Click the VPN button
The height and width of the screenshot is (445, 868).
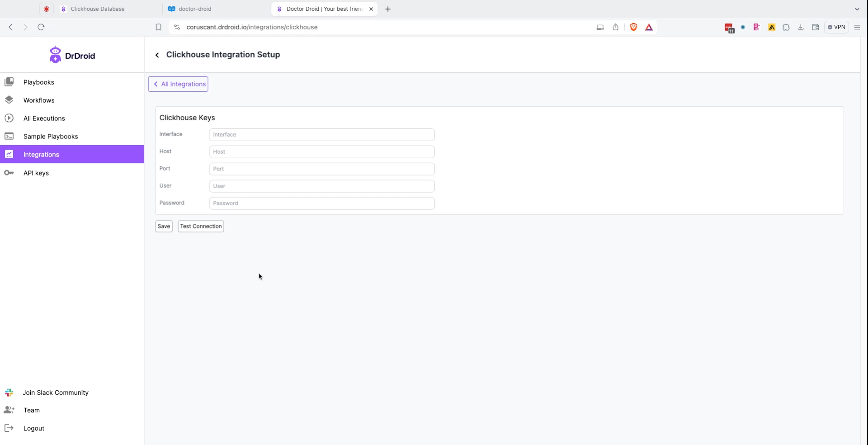[x=836, y=27]
